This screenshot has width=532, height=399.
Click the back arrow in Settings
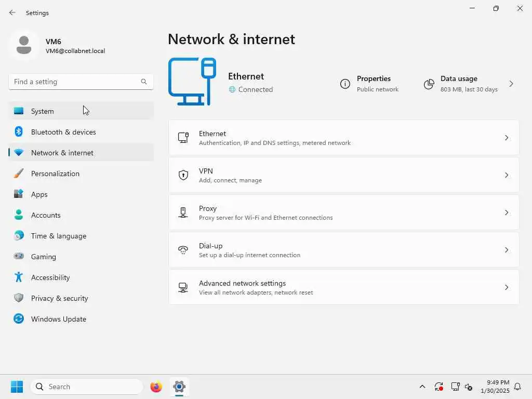coord(12,12)
